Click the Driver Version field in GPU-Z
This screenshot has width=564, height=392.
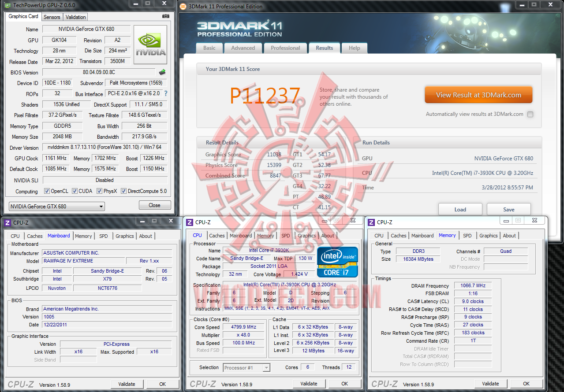[x=105, y=148]
